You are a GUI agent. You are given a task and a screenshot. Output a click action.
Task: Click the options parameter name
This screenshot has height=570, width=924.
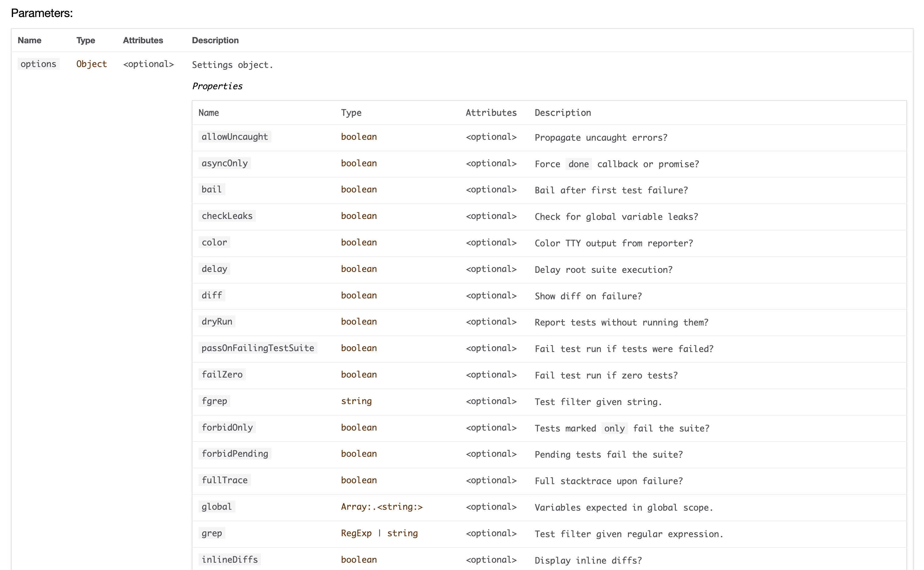[38, 64]
